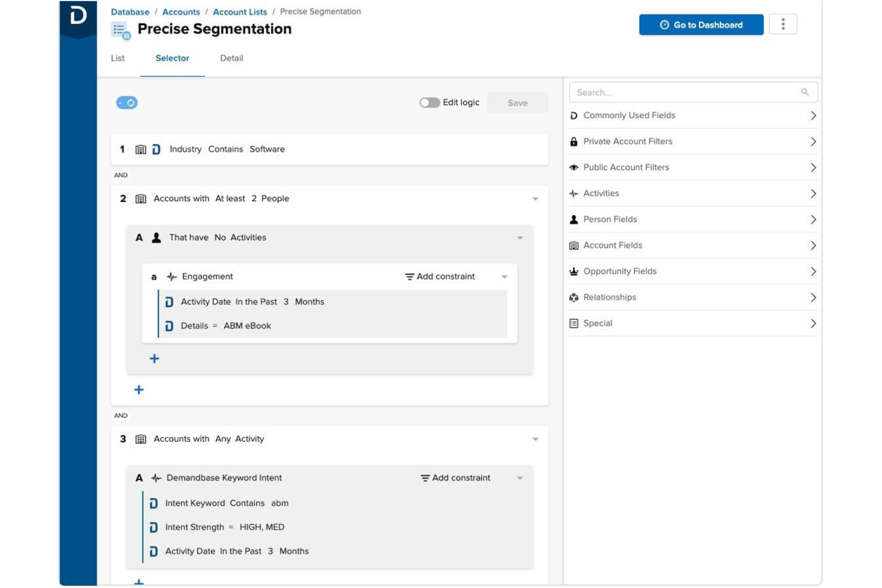Expand the Special category chevron
This screenshot has width=882, height=588.
point(813,323)
